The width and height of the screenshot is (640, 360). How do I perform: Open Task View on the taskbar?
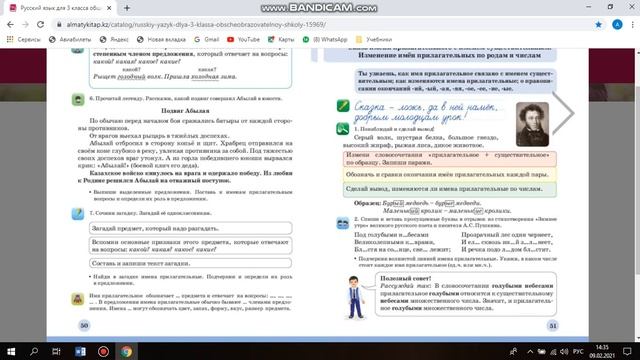click(x=56, y=351)
